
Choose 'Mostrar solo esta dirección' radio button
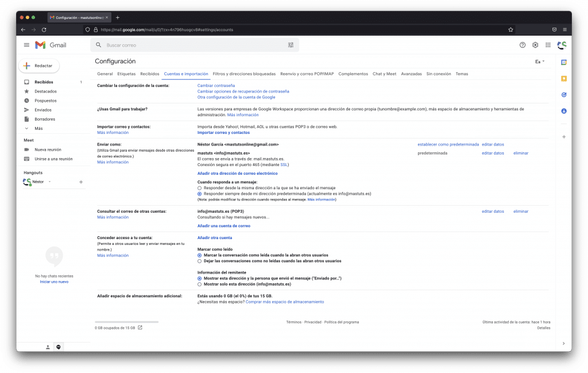tap(200, 284)
